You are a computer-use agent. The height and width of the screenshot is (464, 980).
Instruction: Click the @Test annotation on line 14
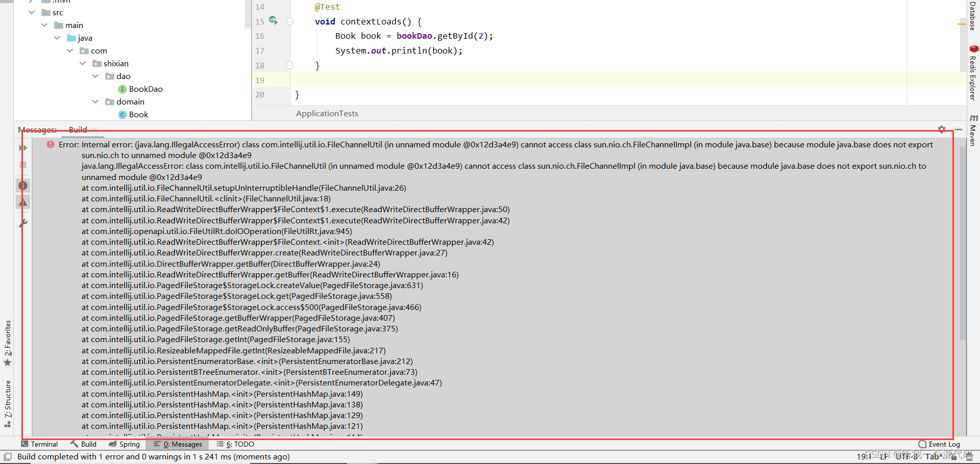pos(327,7)
